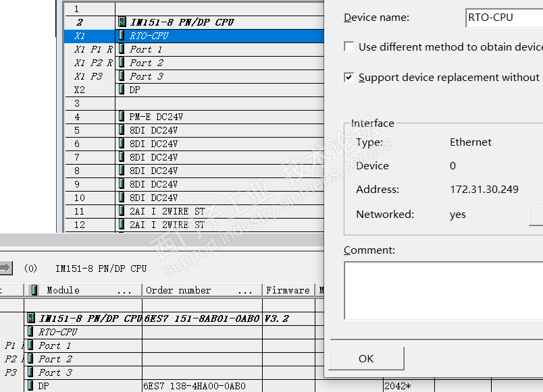543x392 pixels.
Task: Click the 2AI I 2WIRE ST icon in slot 11
Action: pyautogui.click(x=122, y=211)
